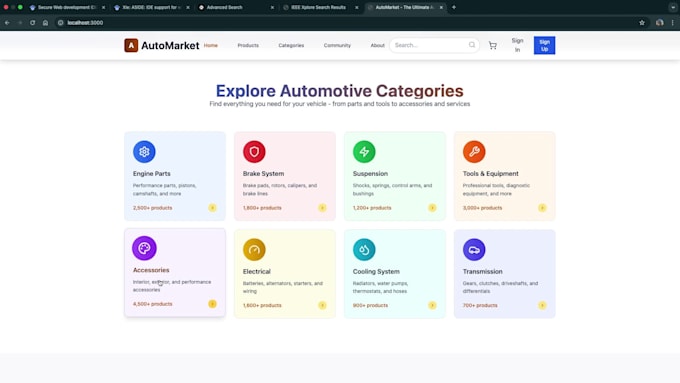The width and height of the screenshot is (680, 383).
Task: Click '700+ products' text
Action: [x=480, y=305]
